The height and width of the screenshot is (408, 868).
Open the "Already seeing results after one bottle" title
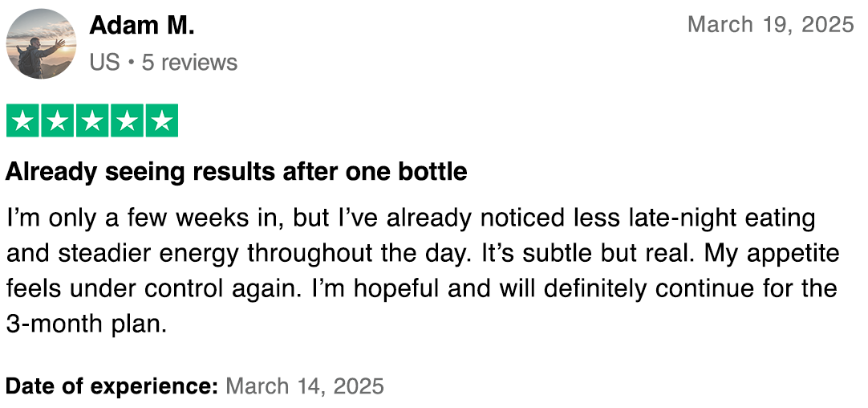pos(237,172)
